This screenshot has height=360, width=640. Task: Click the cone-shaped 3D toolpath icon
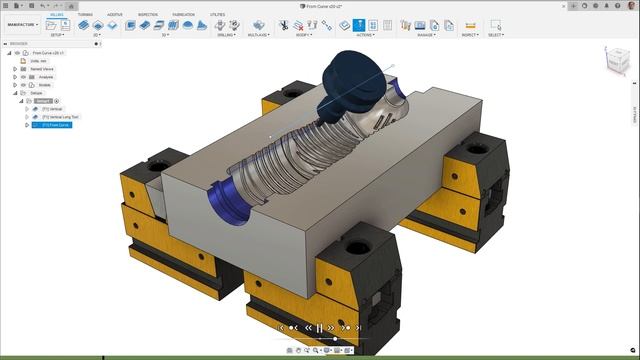click(202, 25)
